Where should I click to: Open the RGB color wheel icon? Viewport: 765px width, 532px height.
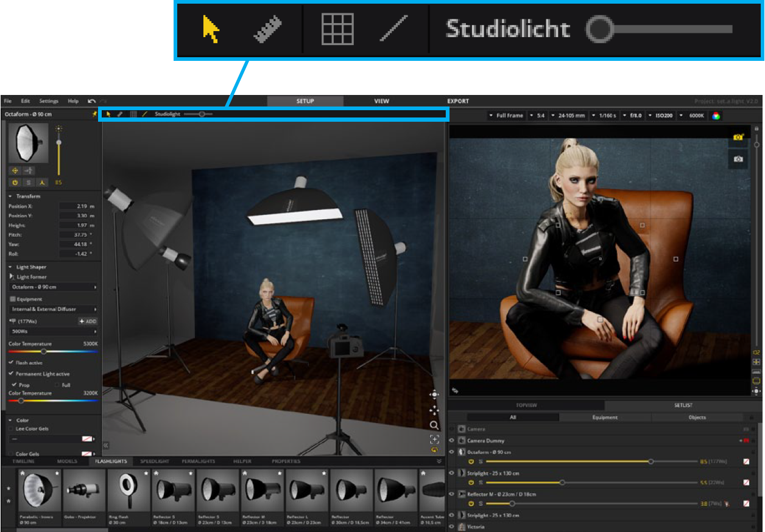click(x=716, y=116)
